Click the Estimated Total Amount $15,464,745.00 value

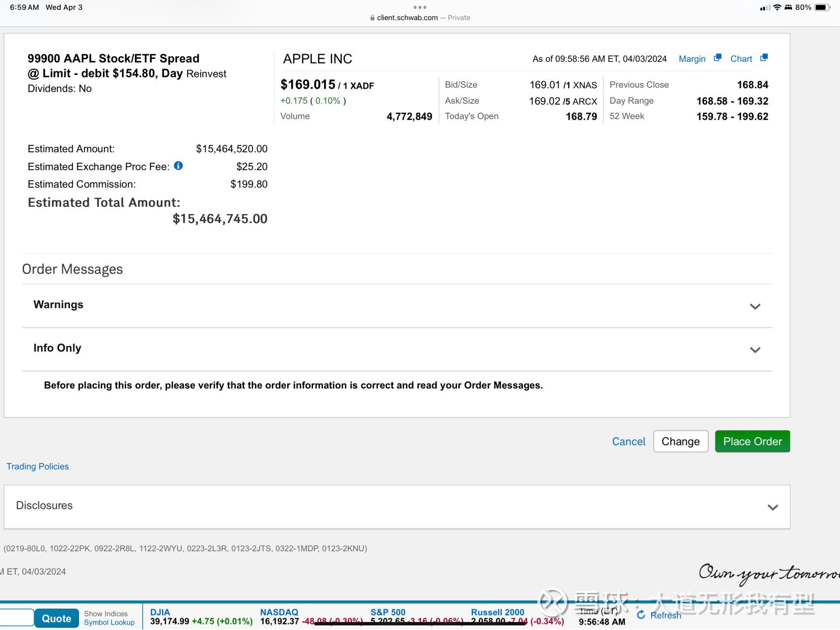coord(220,219)
